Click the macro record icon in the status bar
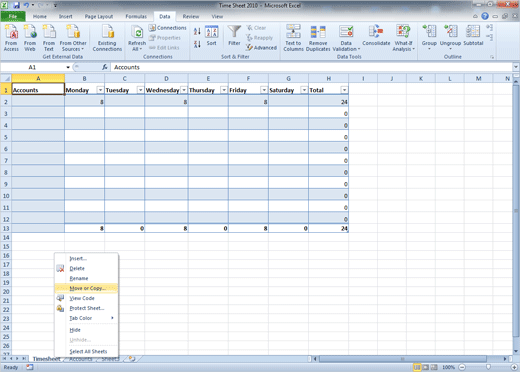This screenshot has height=372, width=520. (x=30, y=367)
